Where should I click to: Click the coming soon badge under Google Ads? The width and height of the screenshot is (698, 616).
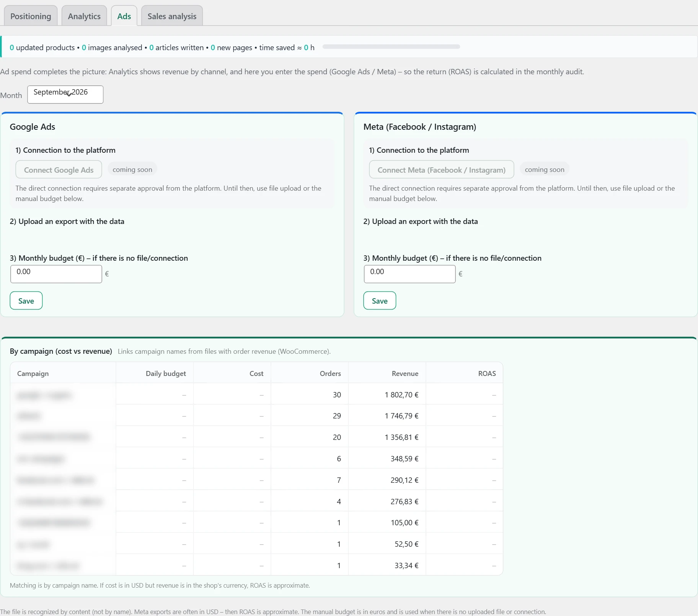[132, 169]
